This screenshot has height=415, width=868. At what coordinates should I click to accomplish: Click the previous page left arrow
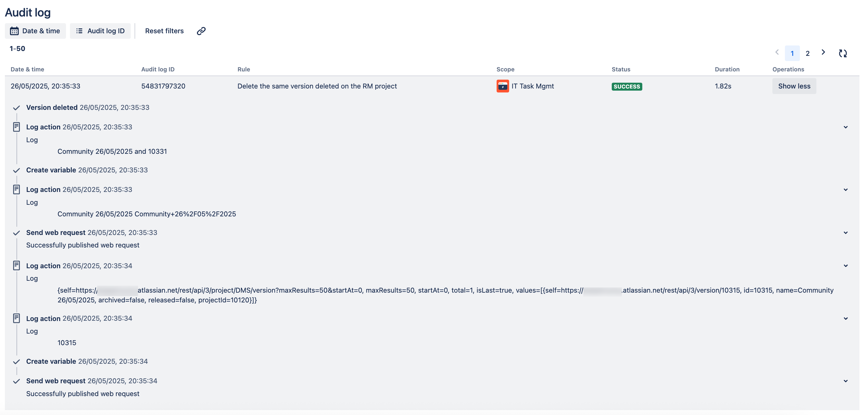777,53
